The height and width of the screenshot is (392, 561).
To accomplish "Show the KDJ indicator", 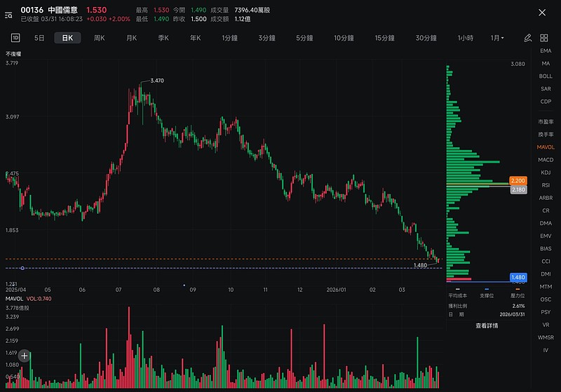I will pyautogui.click(x=546, y=173).
